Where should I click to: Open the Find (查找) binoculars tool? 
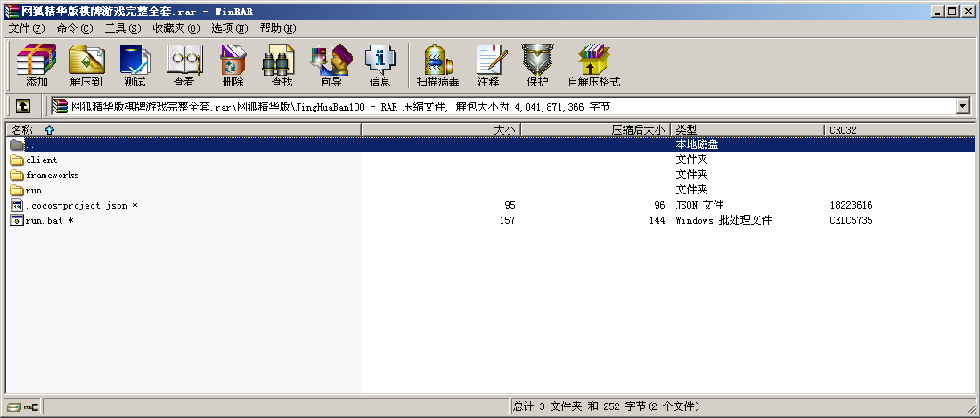[282, 65]
